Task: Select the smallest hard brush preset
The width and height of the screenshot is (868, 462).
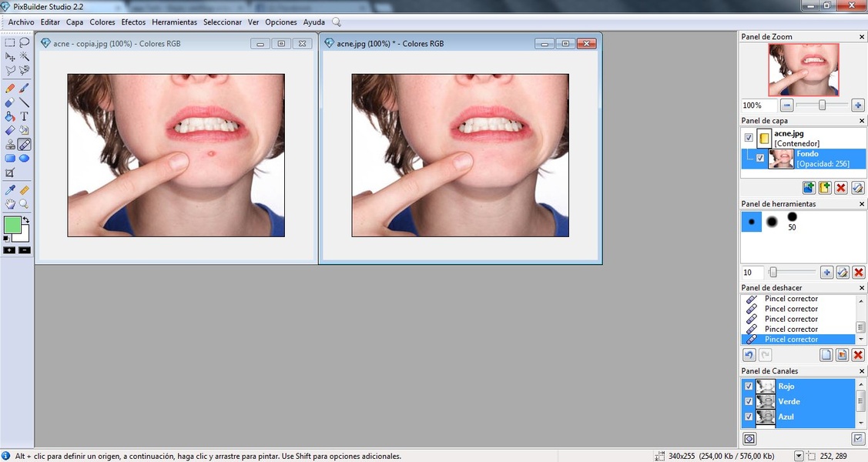Action: (751, 221)
